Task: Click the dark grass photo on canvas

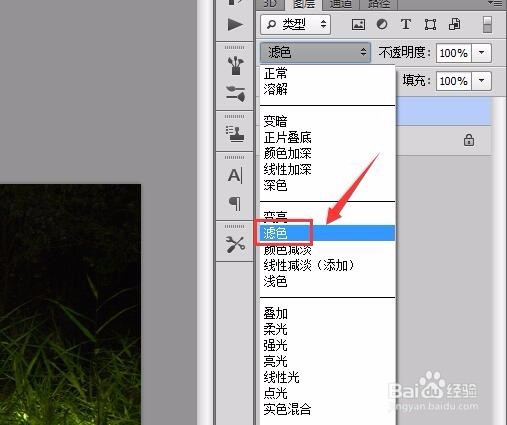Action: [70, 304]
